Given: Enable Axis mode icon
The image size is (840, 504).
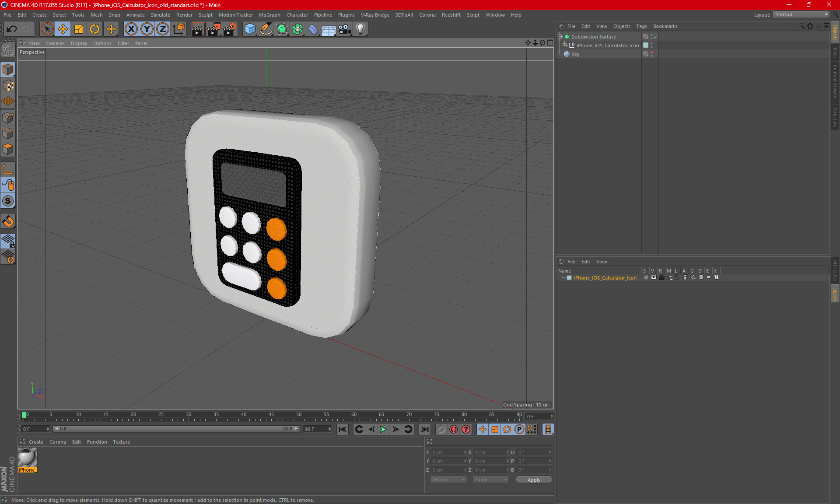Looking at the screenshot, I should (8, 169).
